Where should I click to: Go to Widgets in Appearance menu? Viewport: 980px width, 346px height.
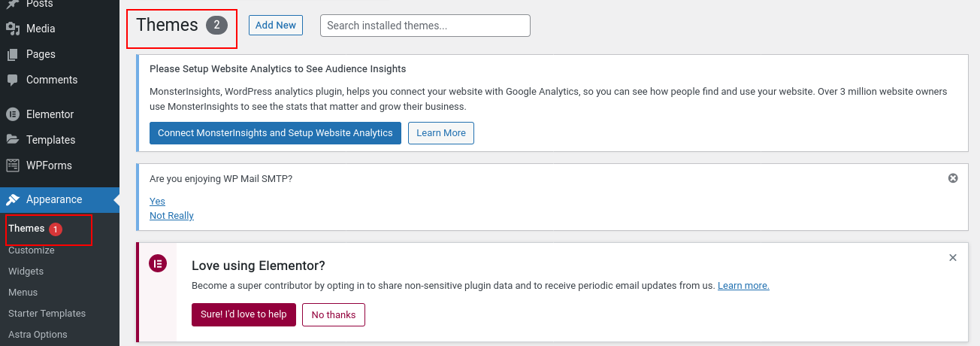click(26, 272)
